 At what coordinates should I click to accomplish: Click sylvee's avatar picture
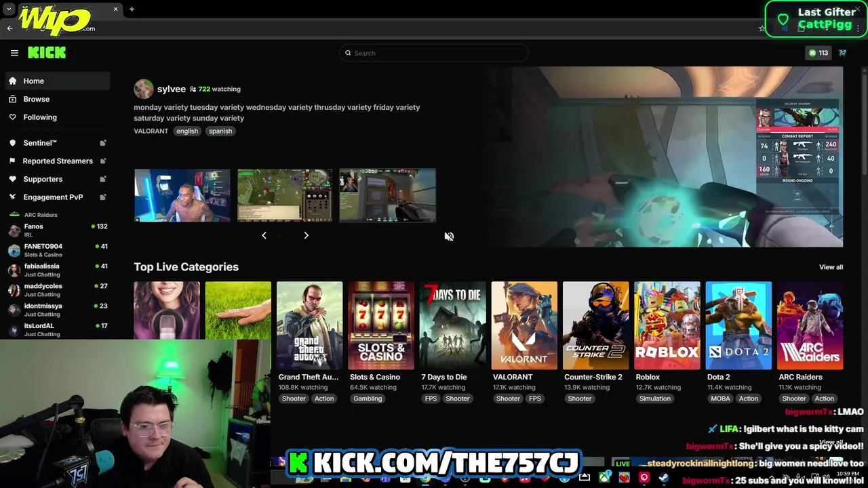144,89
